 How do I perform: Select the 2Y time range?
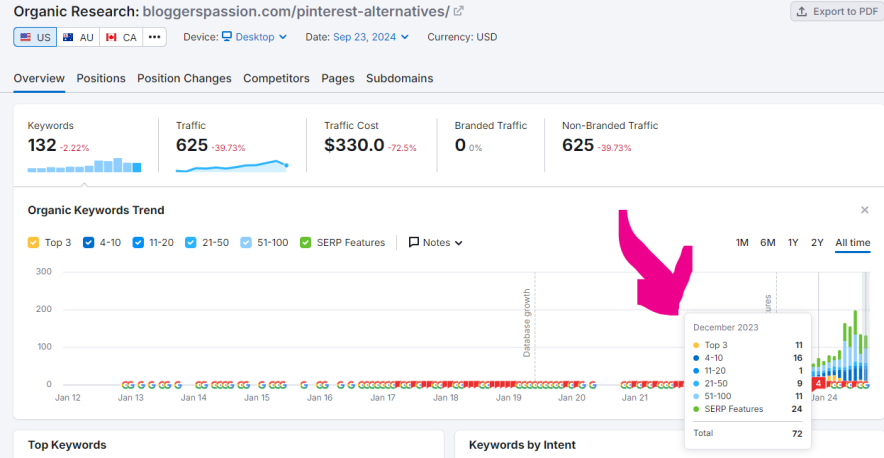point(817,243)
